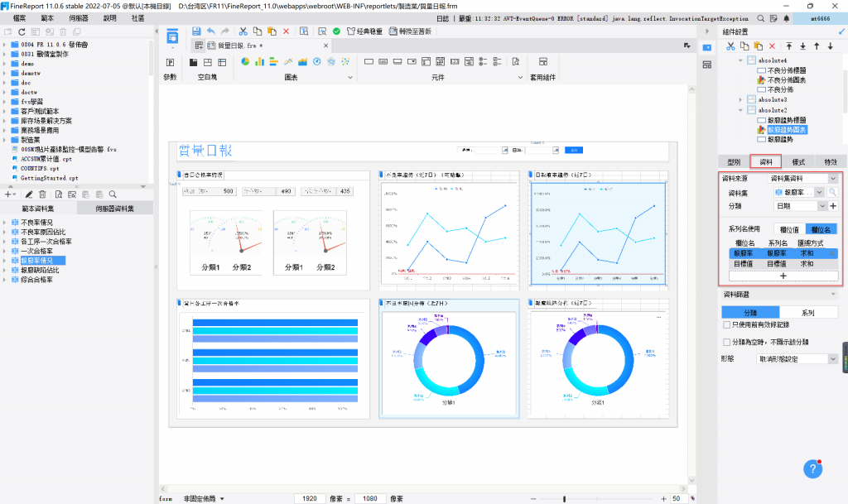The width and height of the screenshot is (848, 504).
Task: Click move-to-top arrow in component settings
Action: [789, 46]
